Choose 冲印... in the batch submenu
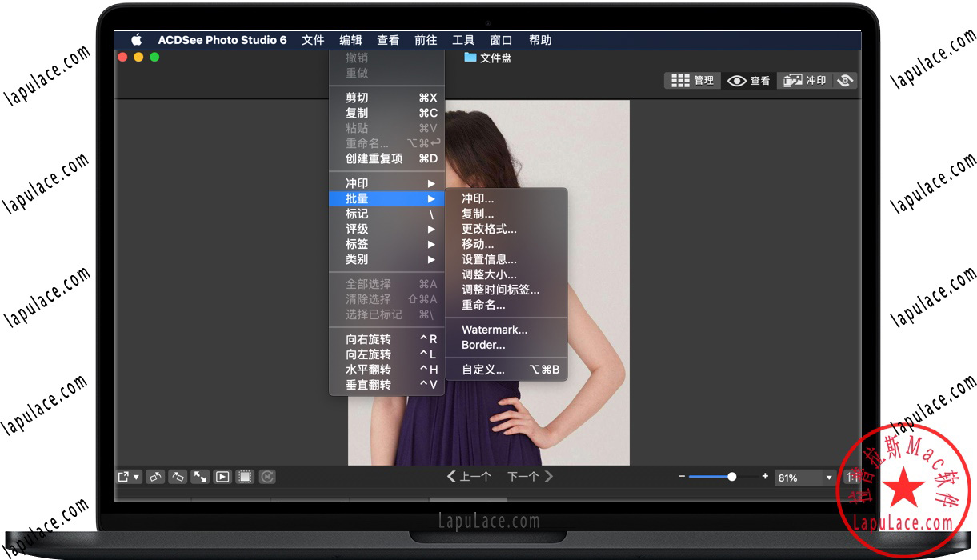 (507, 198)
